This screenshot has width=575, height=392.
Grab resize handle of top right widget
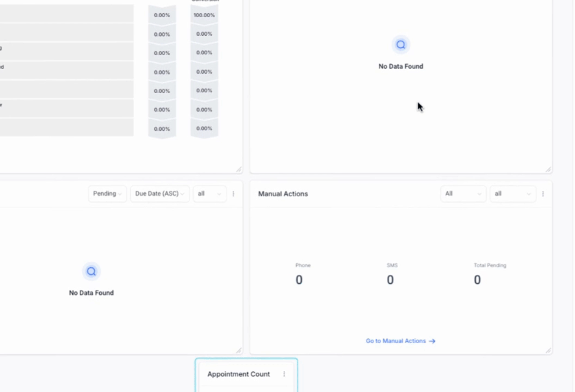548,170
